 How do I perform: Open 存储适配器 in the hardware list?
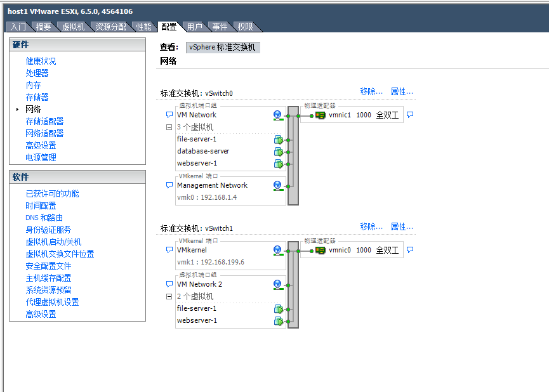pos(44,121)
